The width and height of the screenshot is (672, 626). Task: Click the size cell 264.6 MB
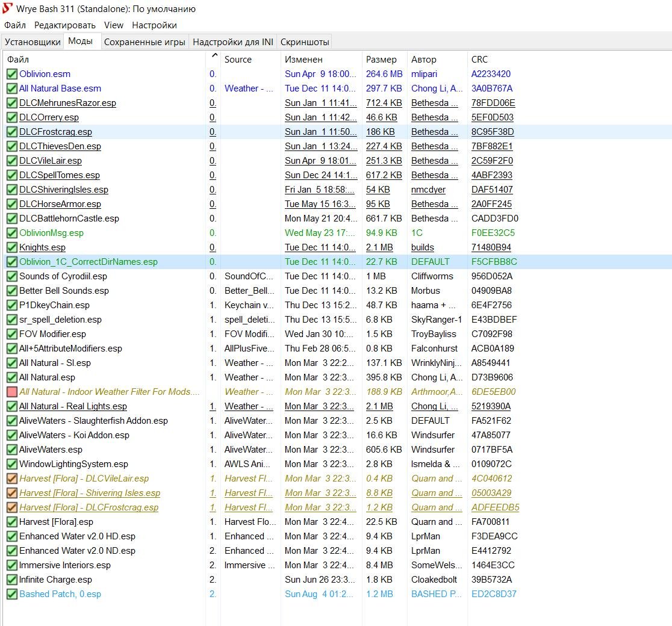click(x=384, y=74)
